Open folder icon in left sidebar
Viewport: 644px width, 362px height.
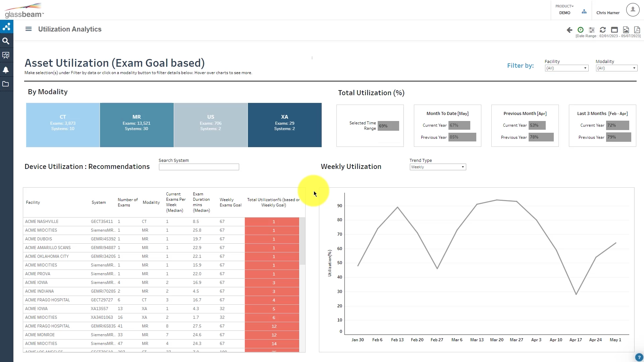tap(6, 84)
